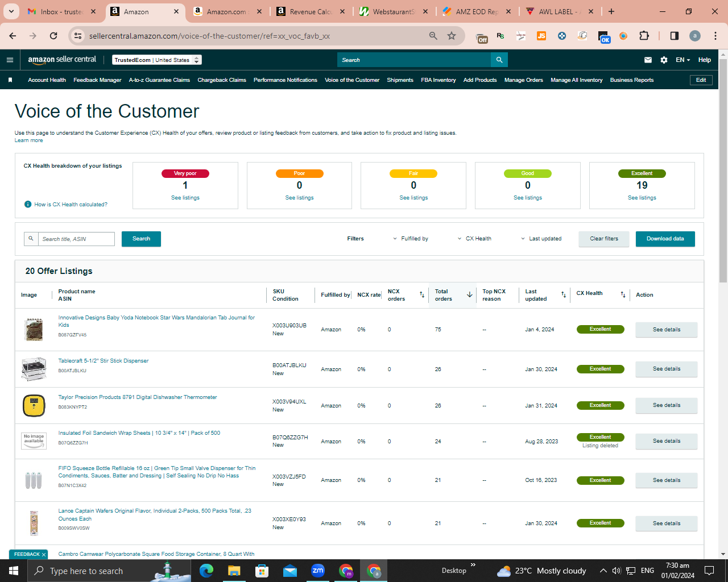The height and width of the screenshot is (582, 728).
Task: Open the Chrome tab search dropdown
Action: point(11,11)
